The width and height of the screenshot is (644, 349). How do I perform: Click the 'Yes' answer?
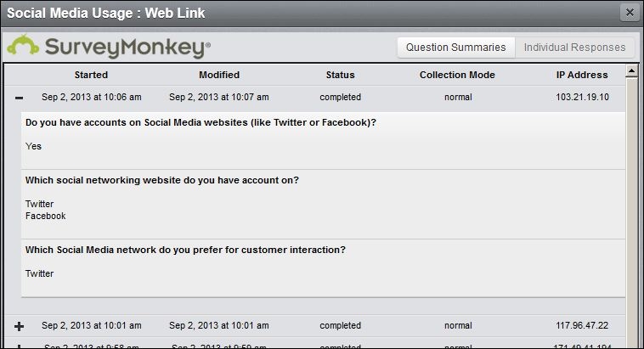click(x=33, y=146)
